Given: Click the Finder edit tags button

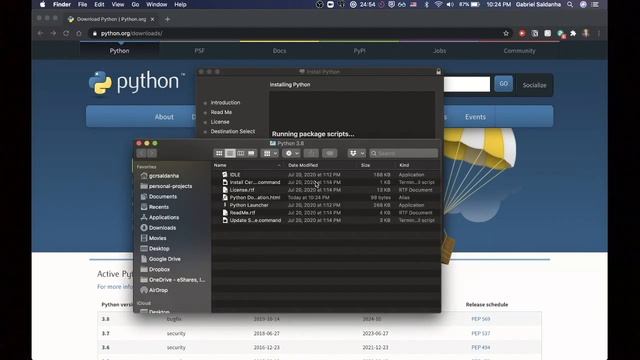Looking at the screenshot, I should point(329,153).
